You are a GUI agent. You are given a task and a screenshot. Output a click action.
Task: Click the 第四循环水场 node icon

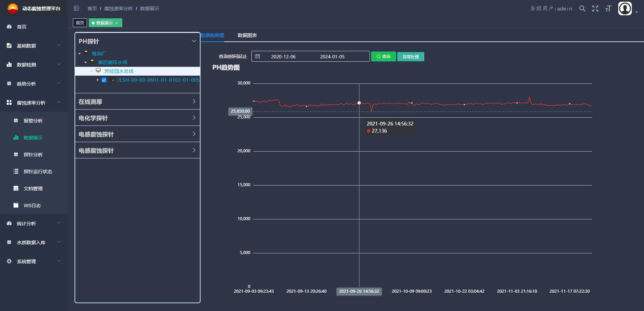(92, 62)
